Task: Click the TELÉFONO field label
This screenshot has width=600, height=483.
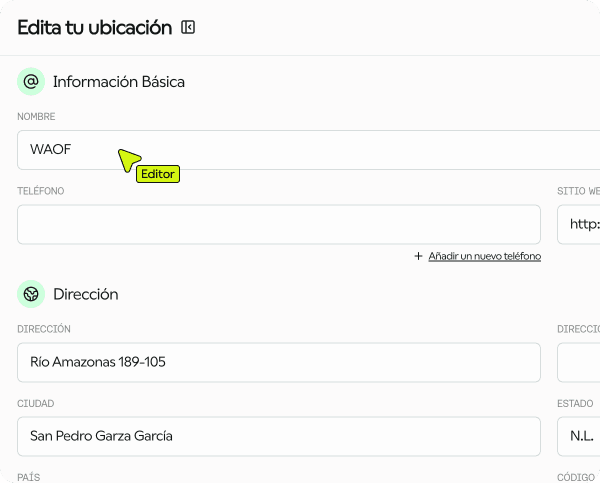Action: point(41,191)
